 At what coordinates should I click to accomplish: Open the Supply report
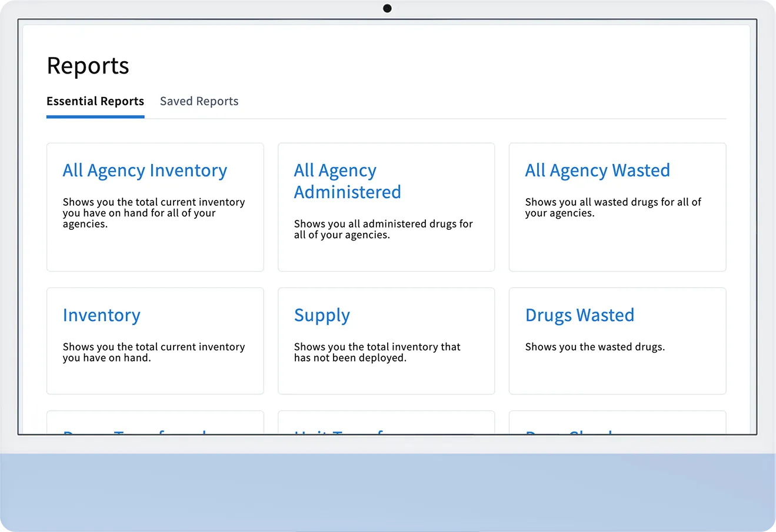[x=322, y=316]
